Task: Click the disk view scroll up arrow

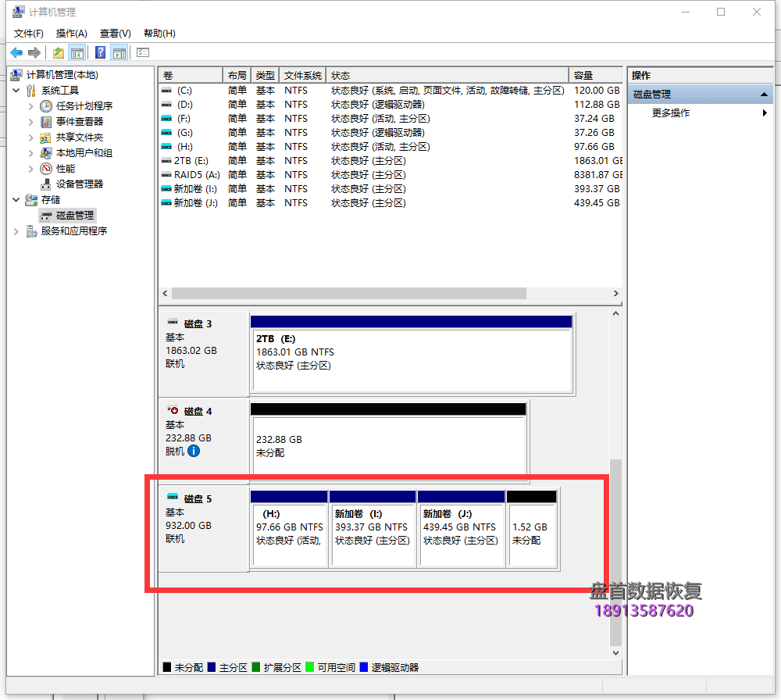Action: coord(616,314)
